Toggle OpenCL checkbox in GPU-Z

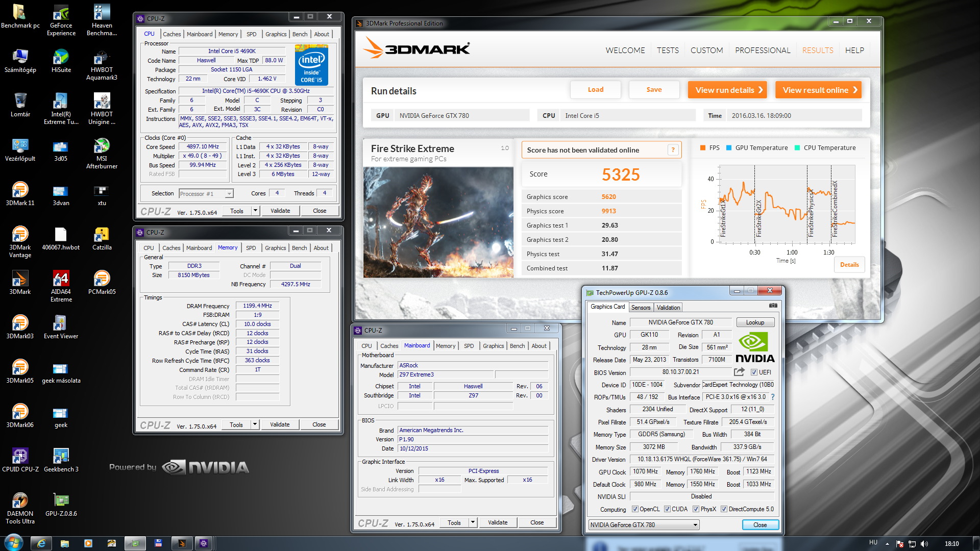coord(635,509)
